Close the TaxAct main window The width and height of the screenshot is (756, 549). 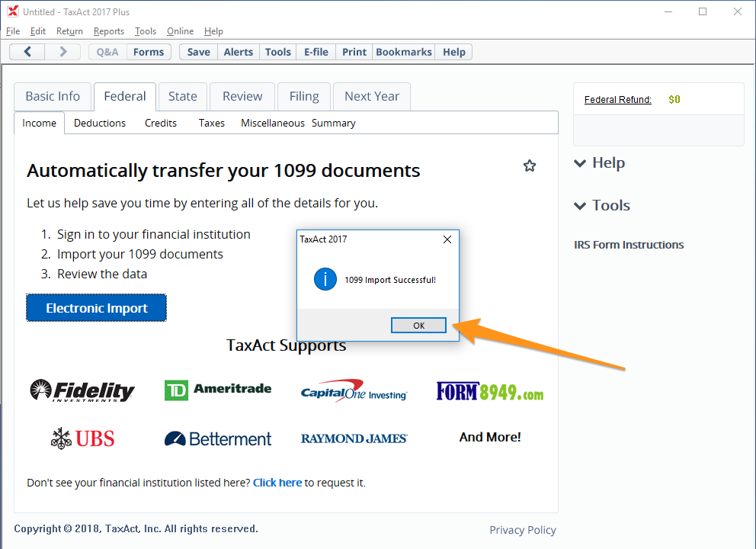coord(738,11)
